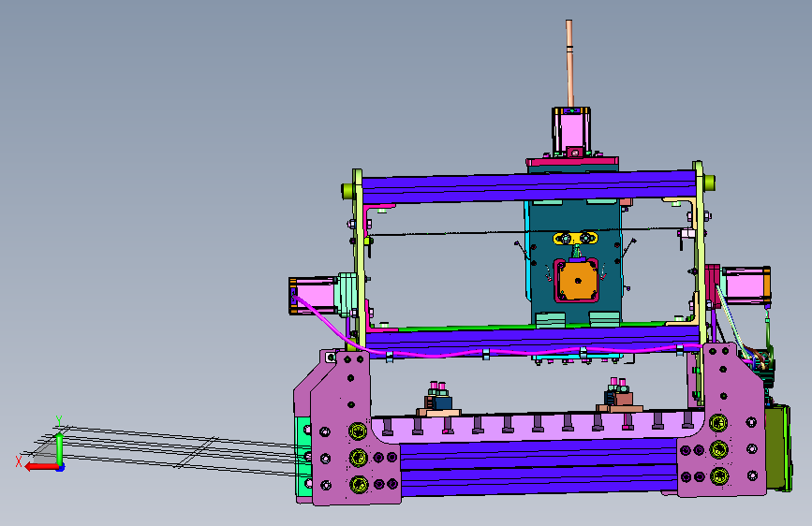Select the crimson motor mount plate under the top motor
The width and height of the screenshot is (812, 526).
[572, 162]
